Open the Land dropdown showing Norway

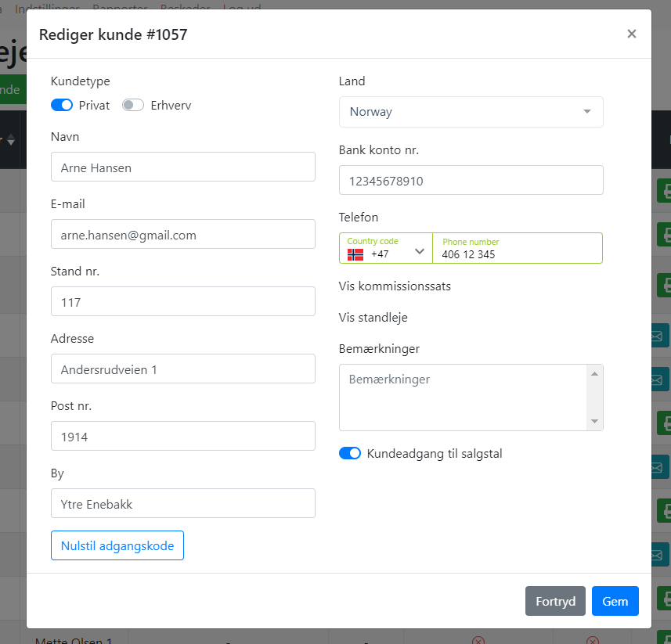pos(471,112)
